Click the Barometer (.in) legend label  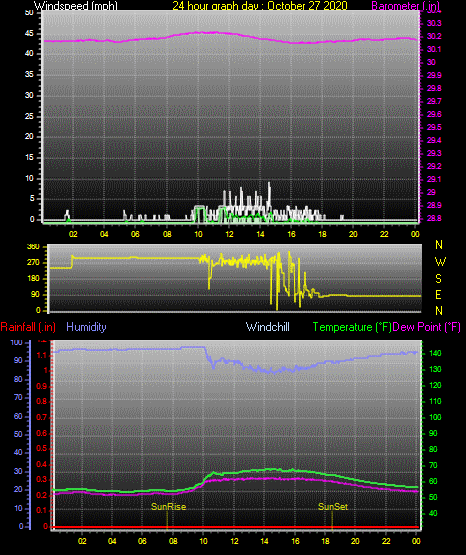[x=405, y=6]
